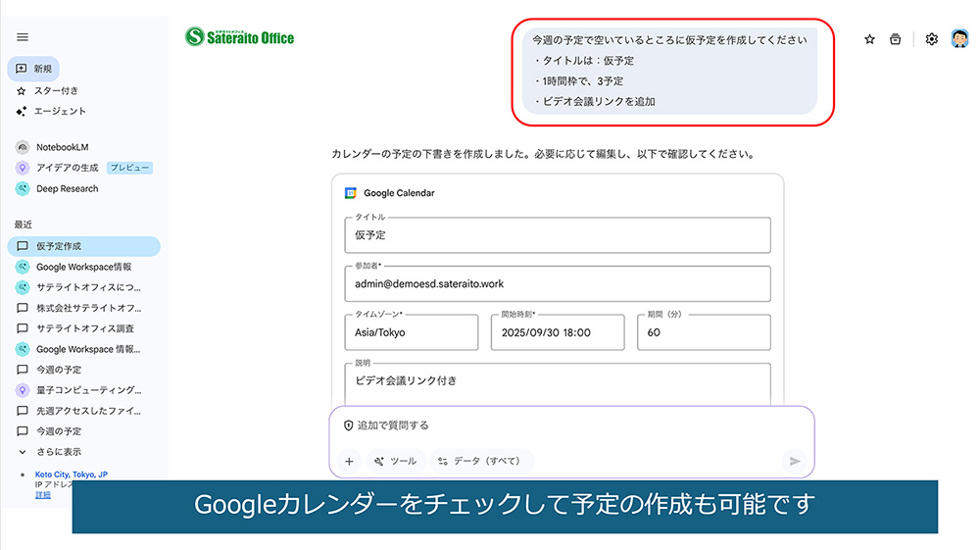This screenshot has width=980, height=550.
Task: Expand さらに表示 to show more chats
Action: [59, 452]
